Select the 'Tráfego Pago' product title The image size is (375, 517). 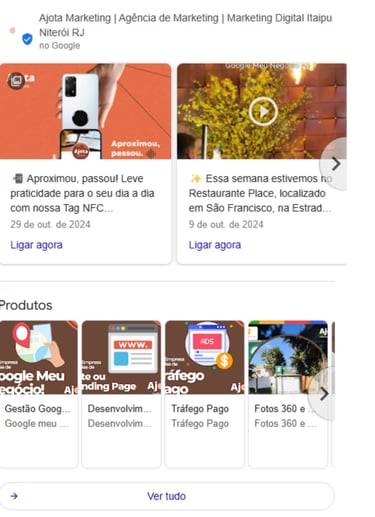200,409
